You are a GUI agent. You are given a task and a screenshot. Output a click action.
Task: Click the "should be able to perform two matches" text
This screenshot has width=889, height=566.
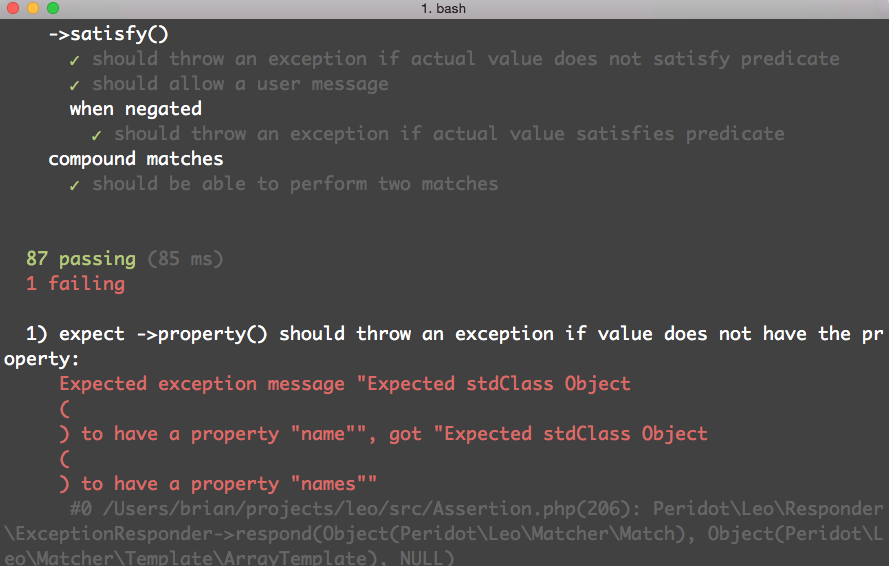tap(295, 184)
